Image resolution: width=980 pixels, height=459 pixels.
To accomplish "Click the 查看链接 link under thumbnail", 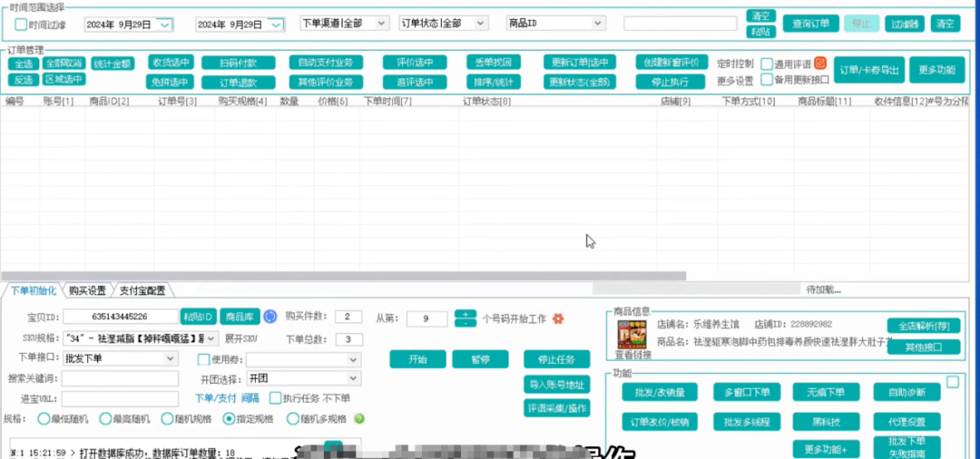I will click(632, 356).
